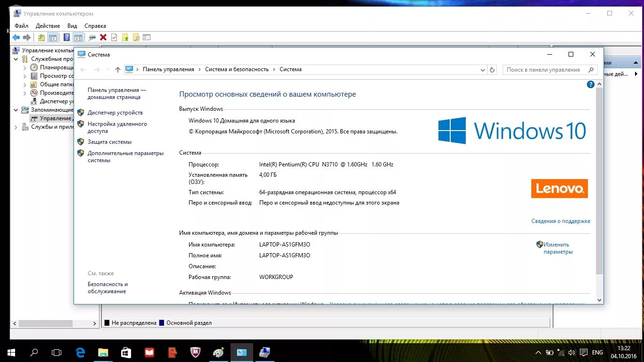
Task: Open 'Настройка удаленного доступа' link
Action: pos(117,127)
